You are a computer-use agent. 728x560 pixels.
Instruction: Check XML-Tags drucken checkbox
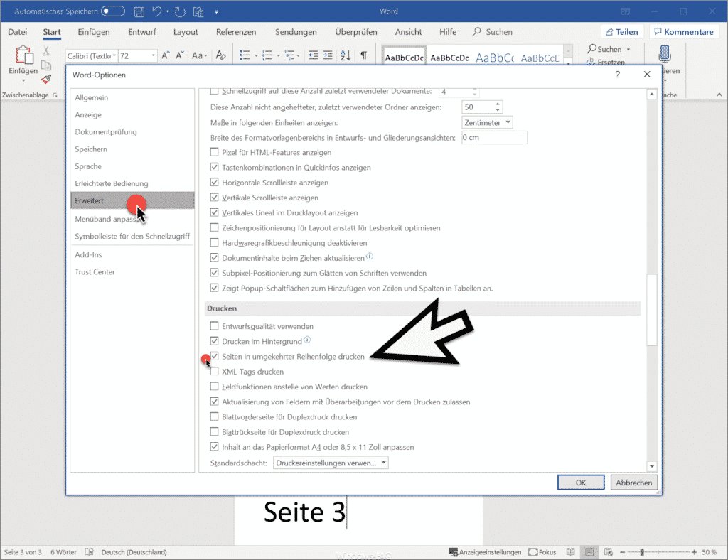point(214,372)
